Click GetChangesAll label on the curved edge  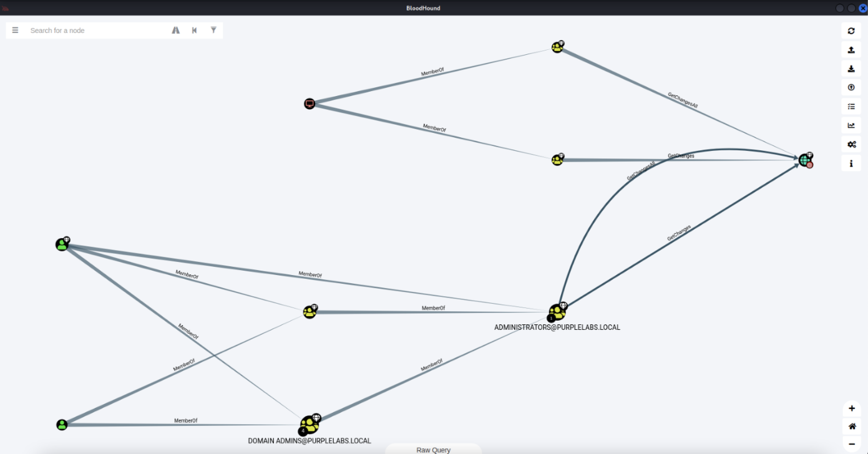click(x=641, y=171)
